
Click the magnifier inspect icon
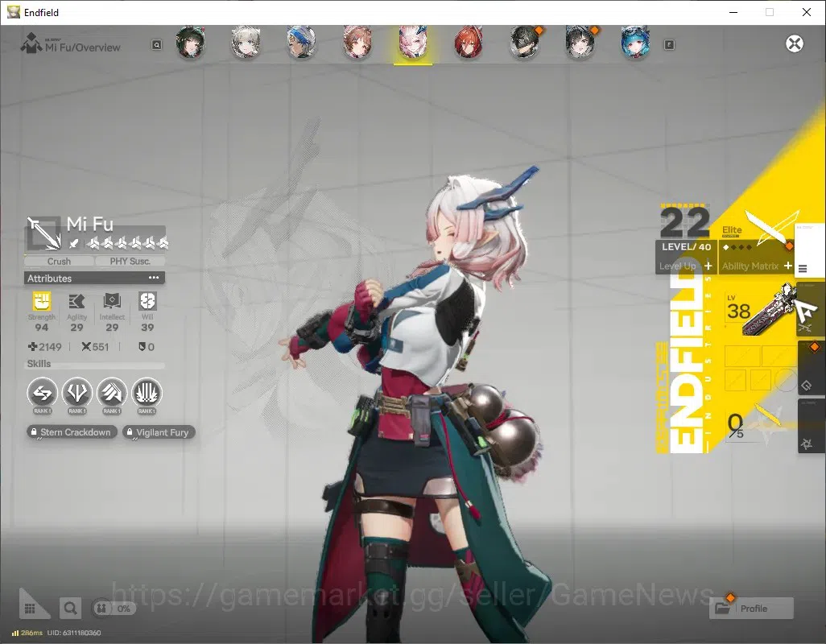[x=70, y=609]
